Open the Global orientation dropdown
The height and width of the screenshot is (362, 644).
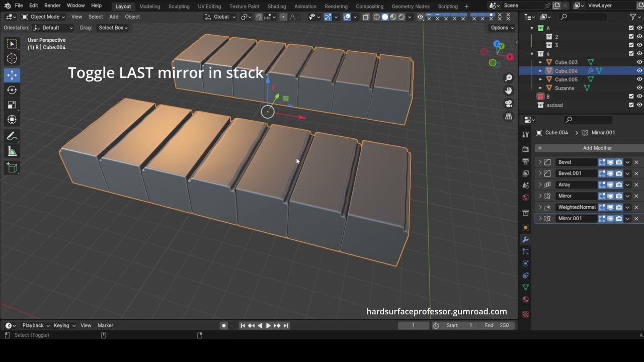220,17
